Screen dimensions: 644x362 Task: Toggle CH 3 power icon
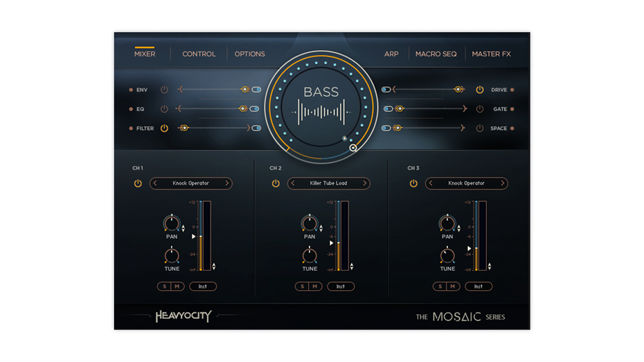(414, 183)
